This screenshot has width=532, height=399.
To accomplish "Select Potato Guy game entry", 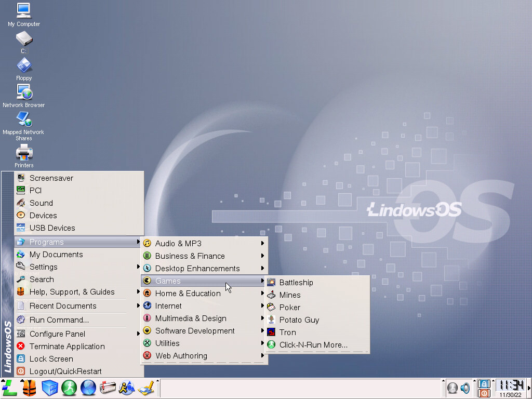I will coord(299,320).
